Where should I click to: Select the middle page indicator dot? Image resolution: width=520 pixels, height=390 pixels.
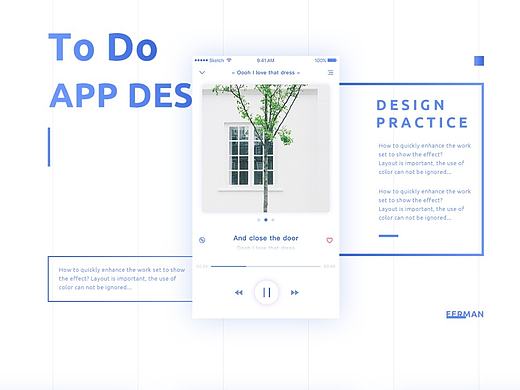pyautogui.click(x=266, y=220)
